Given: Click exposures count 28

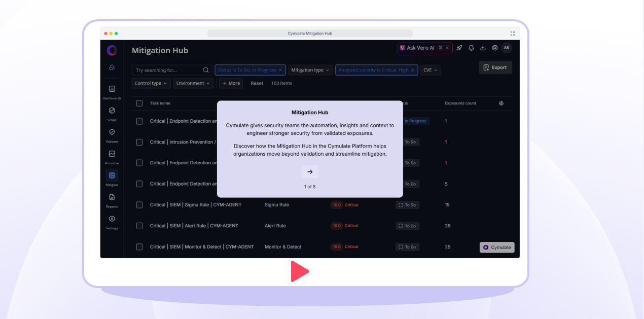Looking at the screenshot, I should coord(448,226).
